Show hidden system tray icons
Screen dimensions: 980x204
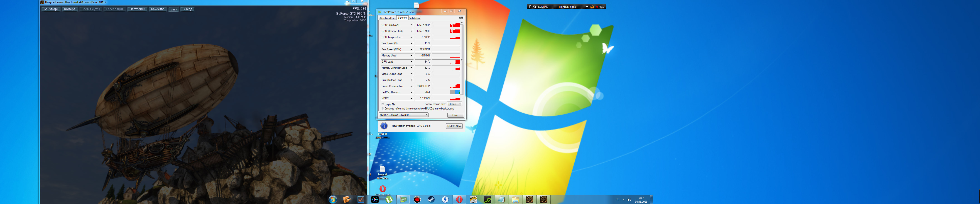(x=624, y=199)
